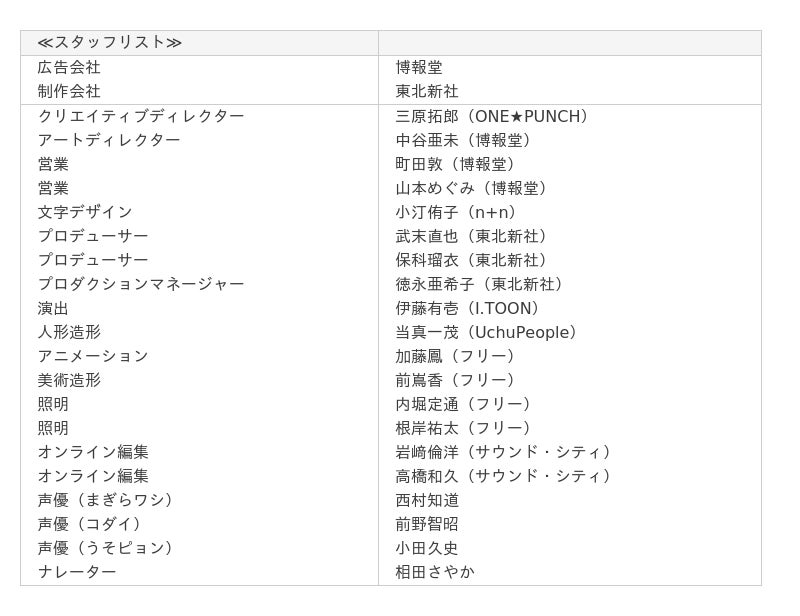This screenshot has height=616, width=800.
Task: Select the 文字デザイン role label
Action: (x=85, y=212)
